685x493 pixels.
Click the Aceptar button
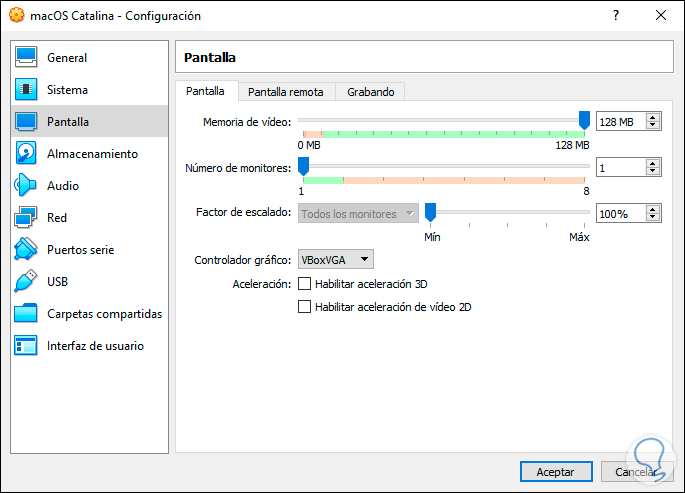(x=556, y=472)
